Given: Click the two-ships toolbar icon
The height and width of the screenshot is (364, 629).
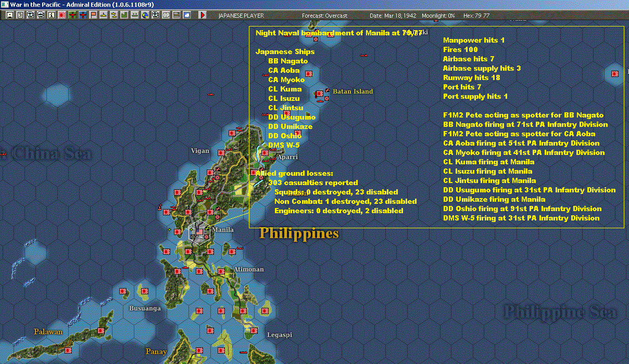Looking at the screenshot, I should tap(114, 15).
